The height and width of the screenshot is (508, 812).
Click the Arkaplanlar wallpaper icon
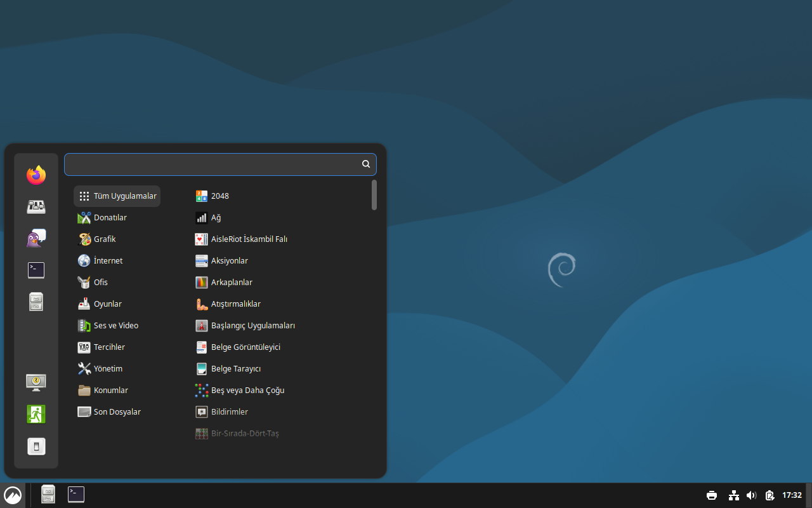point(202,283)
